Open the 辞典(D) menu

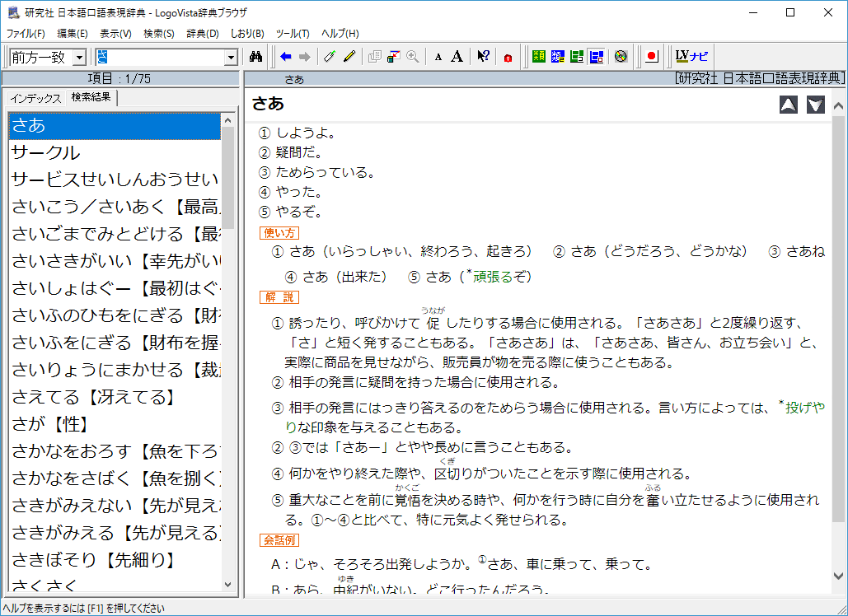pyautogui.click(x=202, y=34)
